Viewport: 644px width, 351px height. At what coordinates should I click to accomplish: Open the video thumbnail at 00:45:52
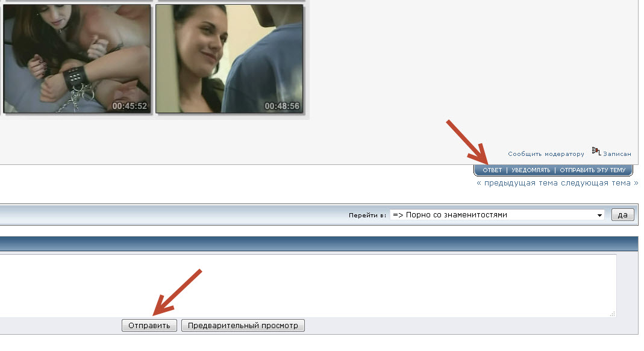click(77, 59)
